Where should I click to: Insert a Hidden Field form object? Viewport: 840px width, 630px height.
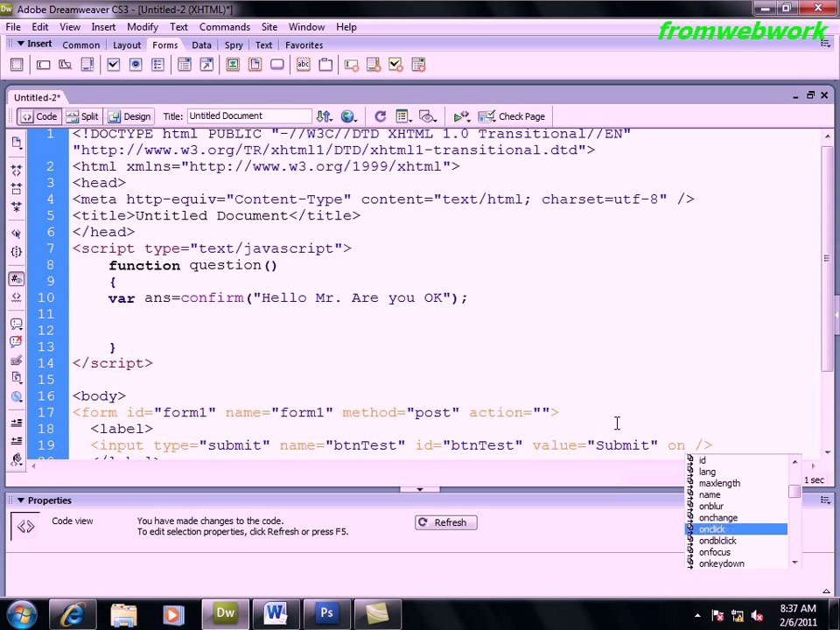point(66,65)
